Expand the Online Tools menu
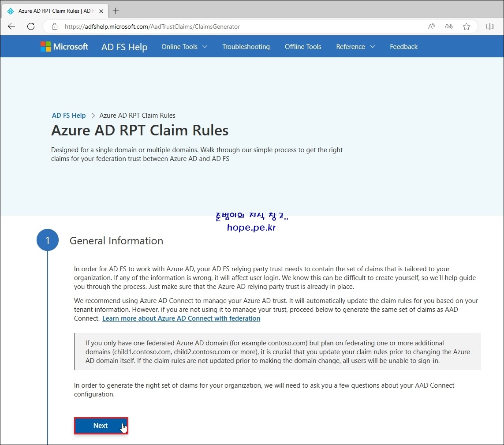 tap(184, 47)
